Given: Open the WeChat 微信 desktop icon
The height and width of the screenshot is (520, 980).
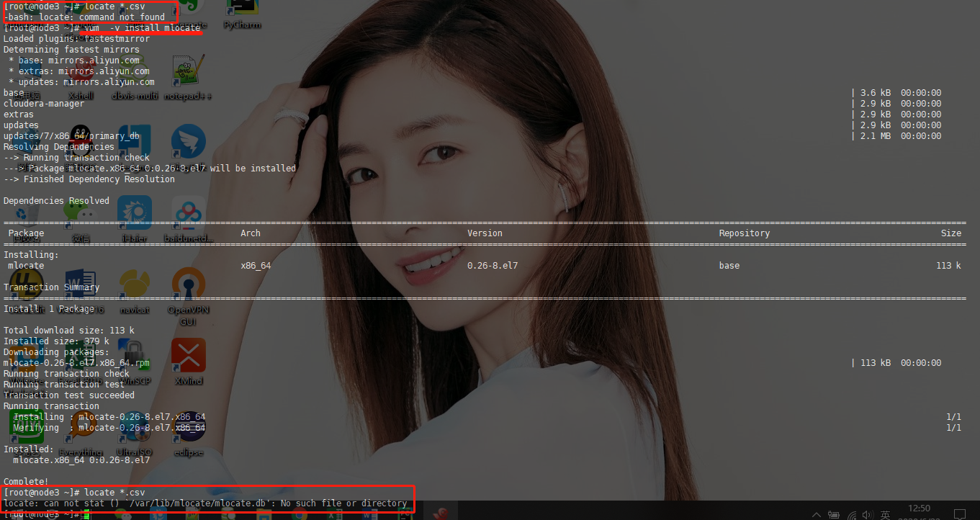Looking at the screenshot, I should [81, 219].
